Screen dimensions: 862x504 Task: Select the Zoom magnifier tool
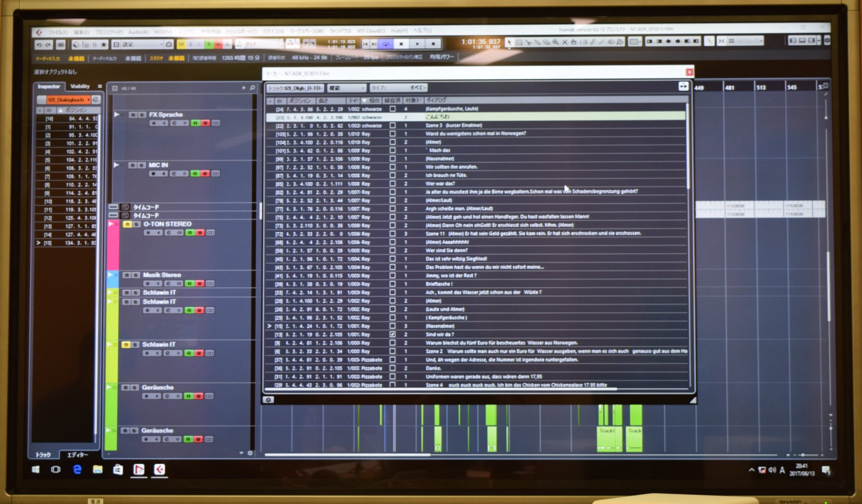[x=555, y=42]
